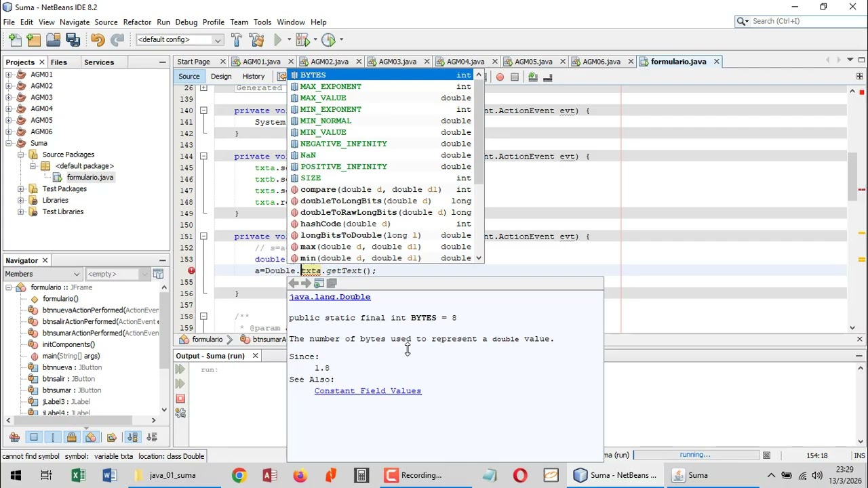Screen dimensions: 868x488
Task: Switch to the Design view button
Action: (221, 77)
